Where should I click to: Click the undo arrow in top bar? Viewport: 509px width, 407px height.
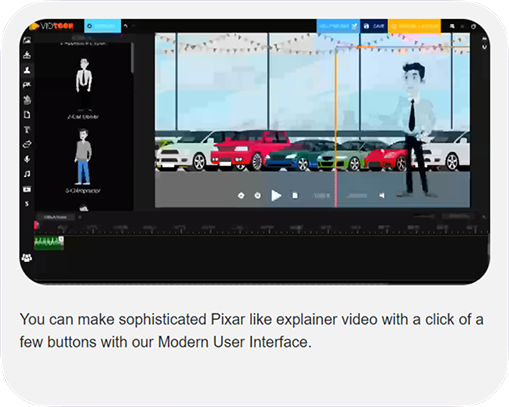click(126, 26)
